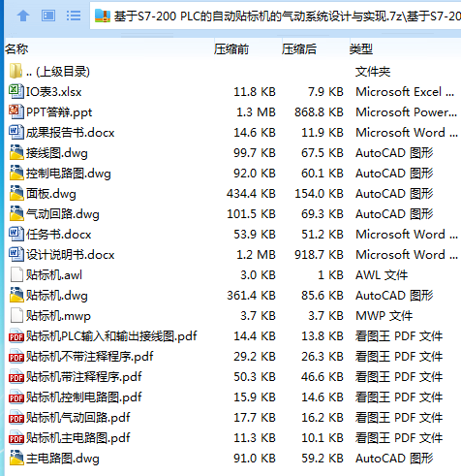This screenshot has height=476, width=461.
Task: Select PDF icon of 贴标机控制电路图.pdf
Action: 16,397
